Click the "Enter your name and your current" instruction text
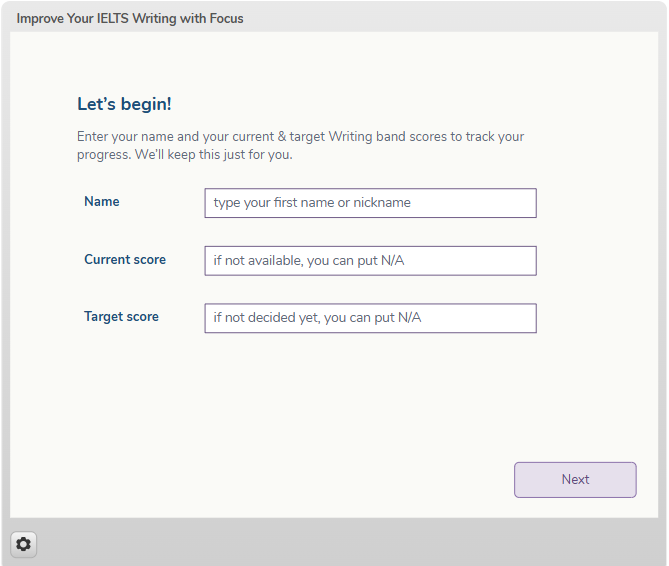The image size is (669, 566). 300,145
